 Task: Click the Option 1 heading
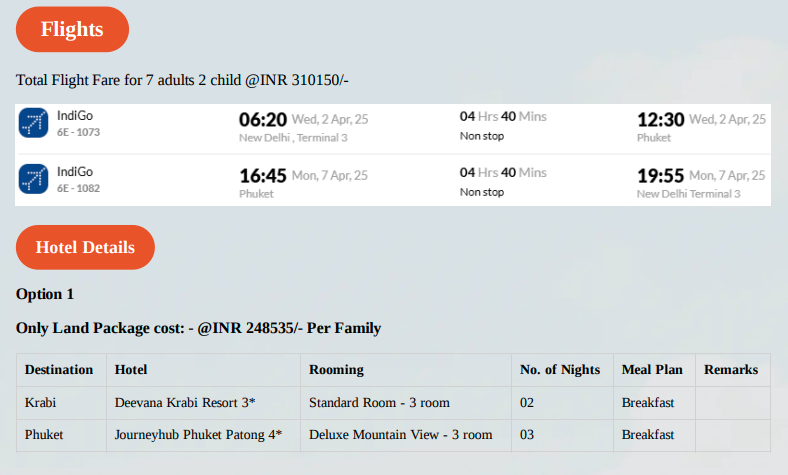pyautogui.click(x=45, y=294)
